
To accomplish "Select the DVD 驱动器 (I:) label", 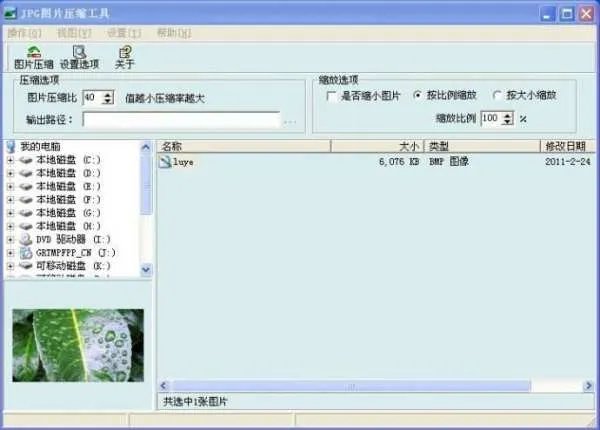I will point(73,239).
